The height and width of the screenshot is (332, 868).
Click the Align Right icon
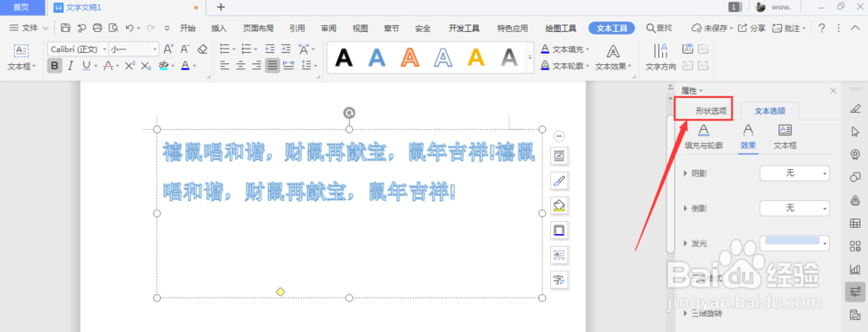(x=256, y=66)
